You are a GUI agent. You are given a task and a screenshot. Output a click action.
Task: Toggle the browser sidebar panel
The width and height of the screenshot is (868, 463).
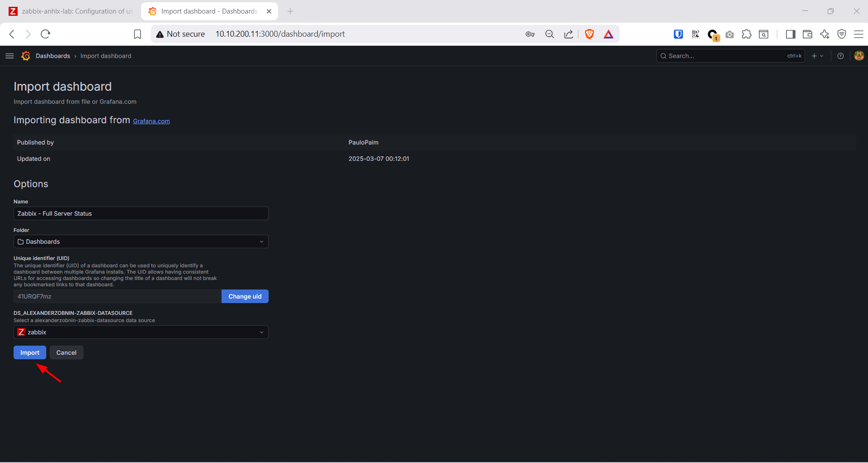[790, 34]
